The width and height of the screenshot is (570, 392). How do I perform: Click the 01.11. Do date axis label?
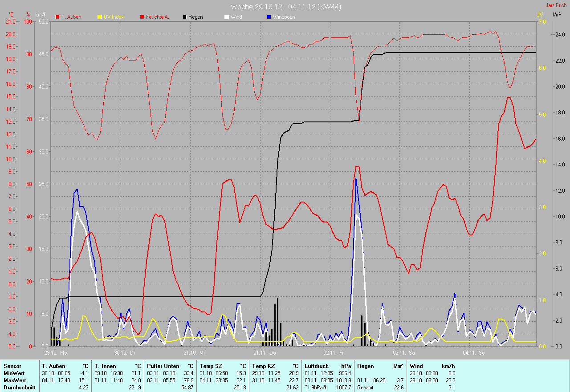click(x=265, y=352)
